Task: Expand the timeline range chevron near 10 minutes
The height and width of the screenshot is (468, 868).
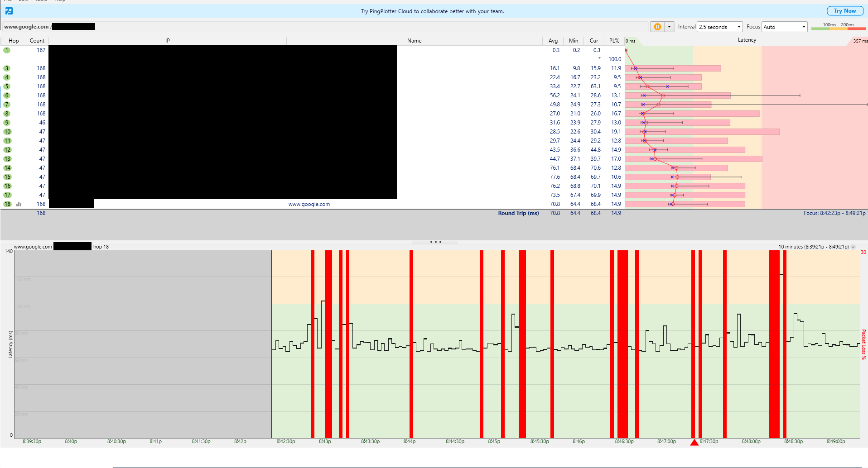Action: 854,247
